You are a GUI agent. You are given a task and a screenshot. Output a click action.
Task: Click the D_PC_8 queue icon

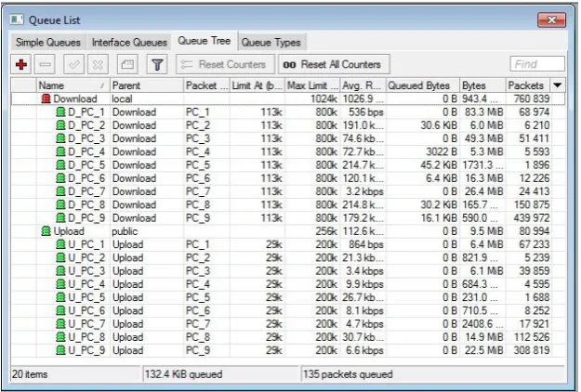pyautogui.click(x=60, y=204)
